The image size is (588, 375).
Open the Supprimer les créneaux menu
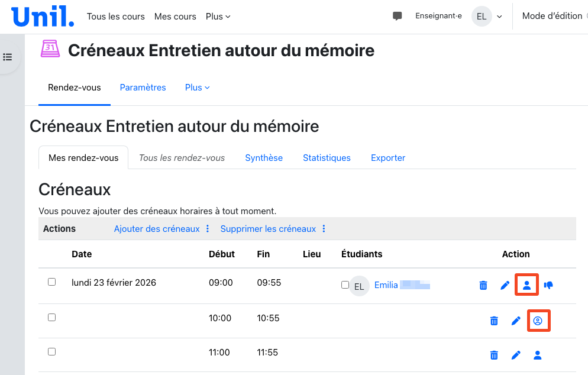[273, 229]
